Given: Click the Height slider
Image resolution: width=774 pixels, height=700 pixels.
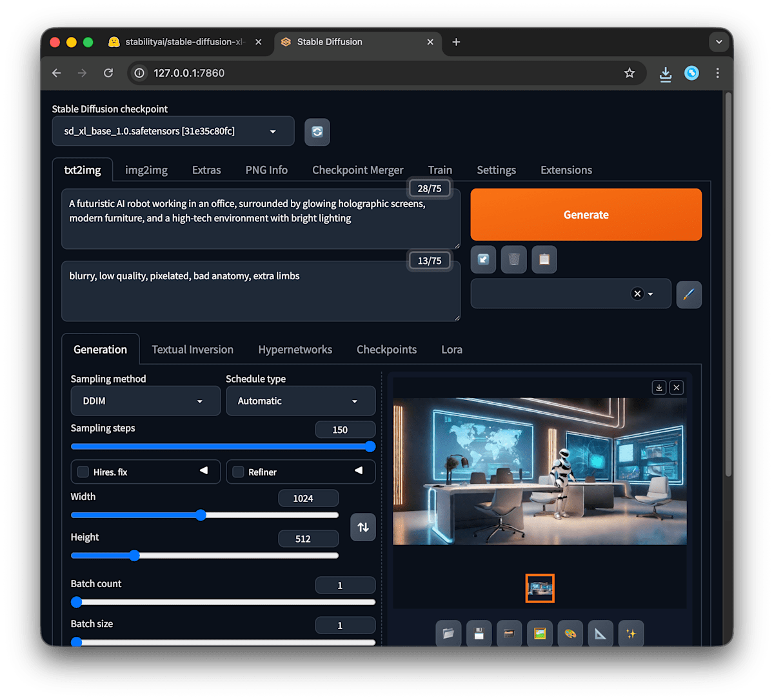Looking at the screenshot, I should [x=204, y=555].
